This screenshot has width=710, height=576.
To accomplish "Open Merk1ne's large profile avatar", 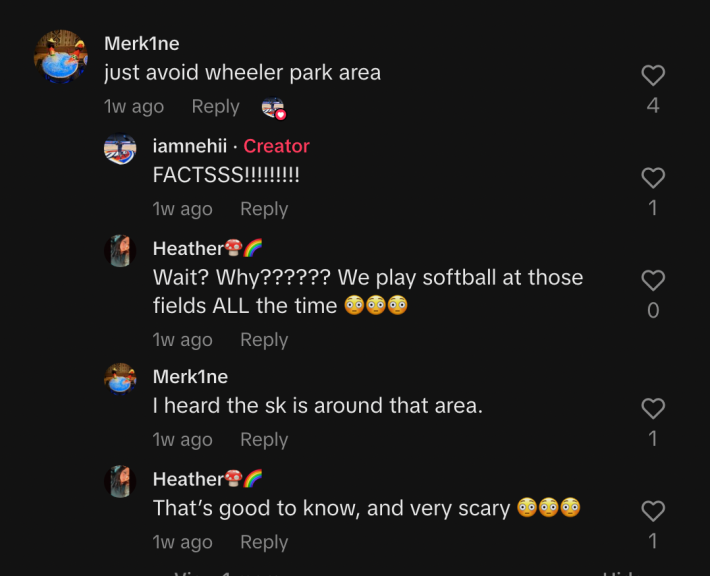I will [61, 57].
